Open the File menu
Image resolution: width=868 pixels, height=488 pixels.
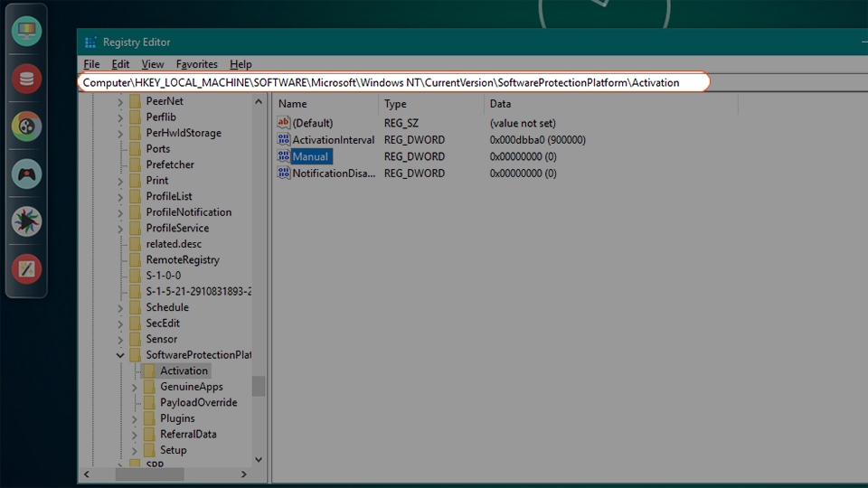[x=91, y=64]
